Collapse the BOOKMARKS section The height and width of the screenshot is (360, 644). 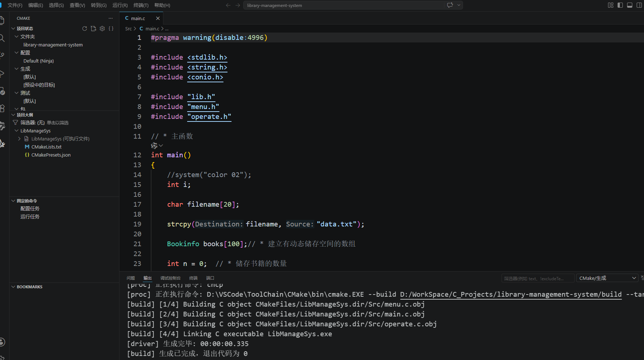13,287
